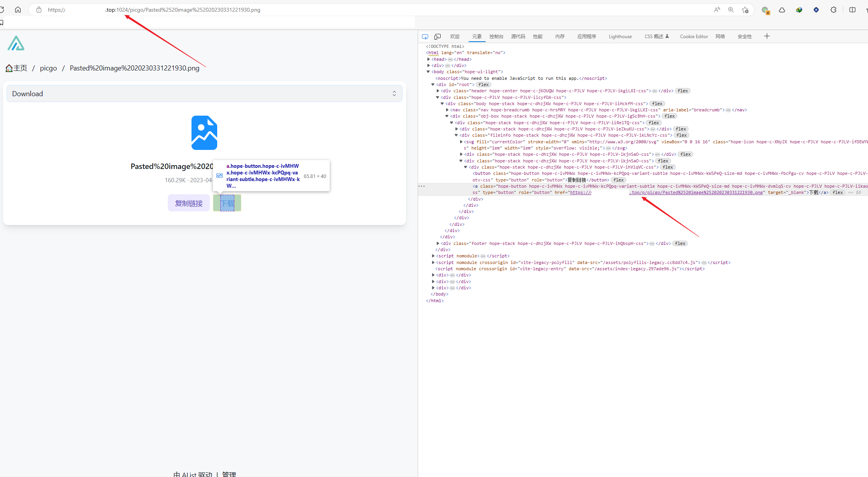The height and width of the screenshot is (477, 868).
Task: Click the flex badge on footer div
Action: pyautogui.click(x=680, y=243)
